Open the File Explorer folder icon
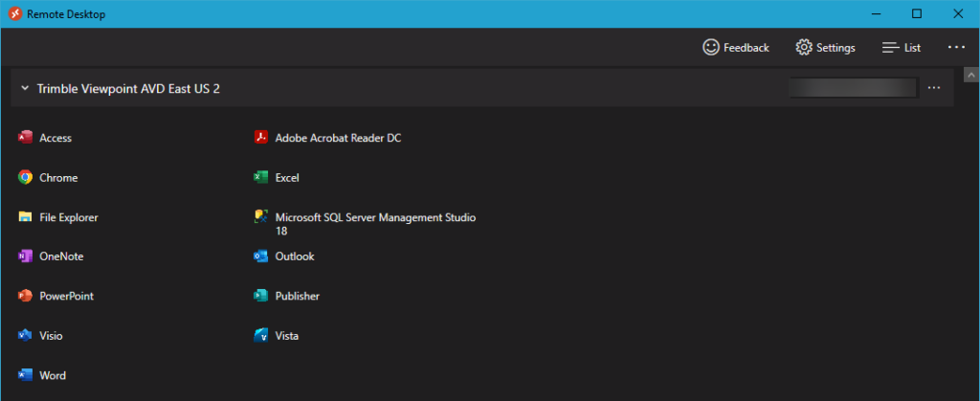980x401 pixels. 25,217
